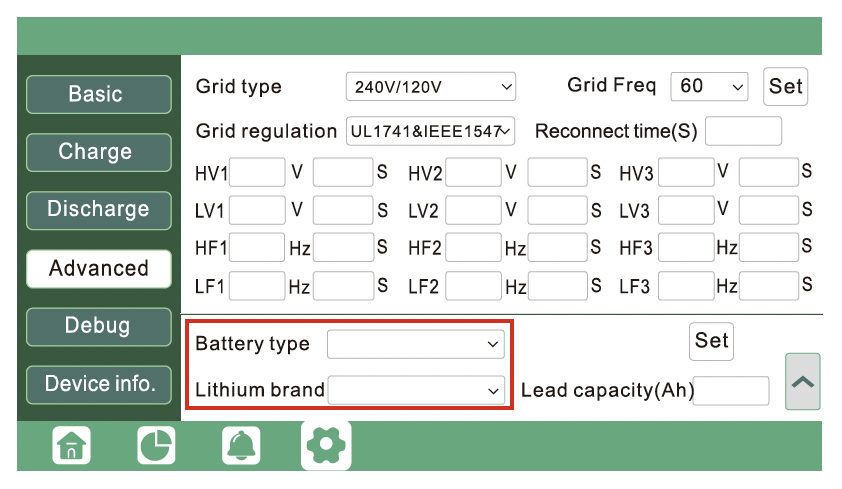Click the HV2 voltage input field
This screenshot has height=489, width=842.
(x=474, y=172)
